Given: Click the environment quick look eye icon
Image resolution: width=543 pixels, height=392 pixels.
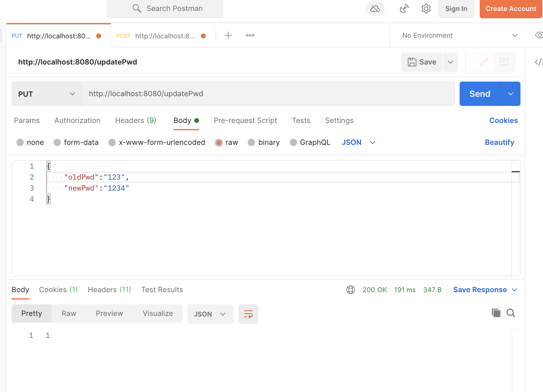Looking at the screenshot, I should coord(539,35).
